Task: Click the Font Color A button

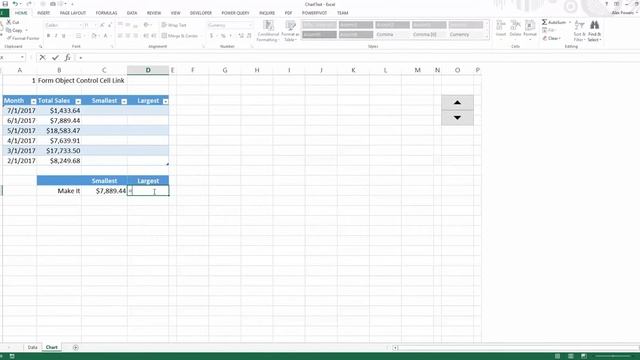Action: (105, 36)
